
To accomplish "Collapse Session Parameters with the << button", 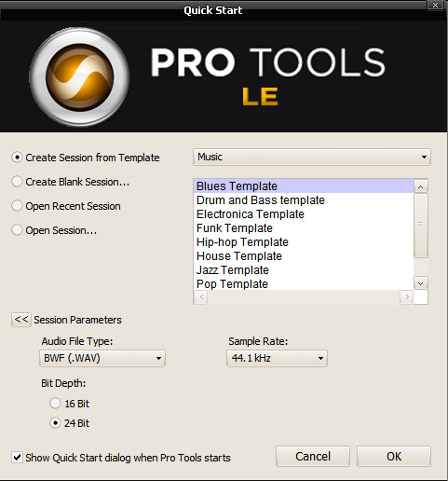I will click(x=21, y=320).
